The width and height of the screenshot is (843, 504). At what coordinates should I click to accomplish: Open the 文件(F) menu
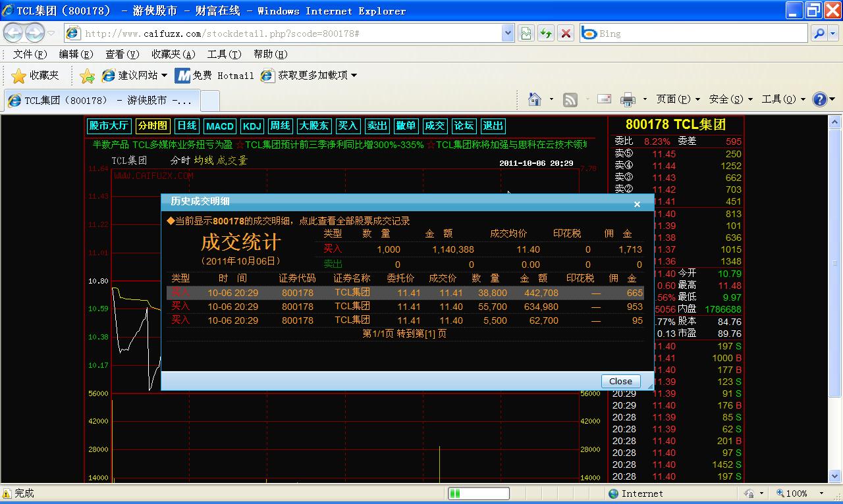30,55
